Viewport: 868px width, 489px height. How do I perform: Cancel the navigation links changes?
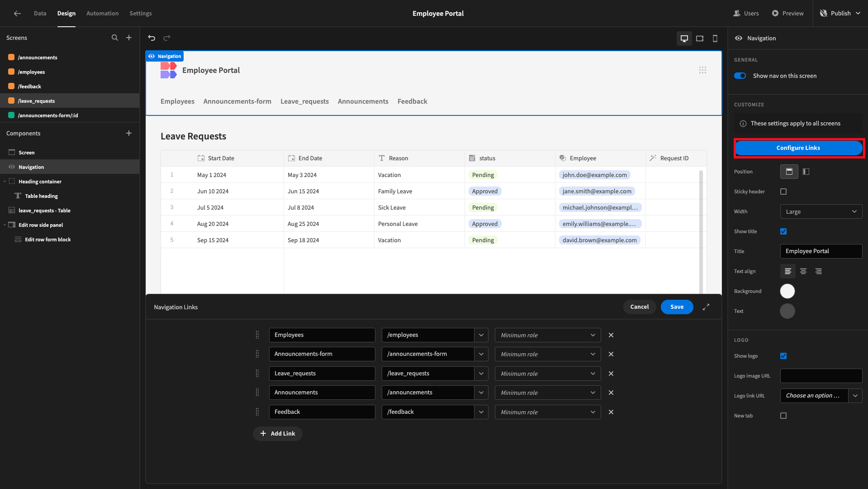(640, 307)
